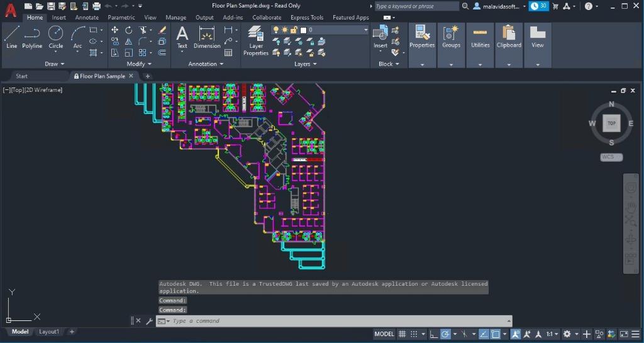Click the keyword search input box
This screenshot has width=644, height=343.
pyautogui.click(x=416, y=6)
